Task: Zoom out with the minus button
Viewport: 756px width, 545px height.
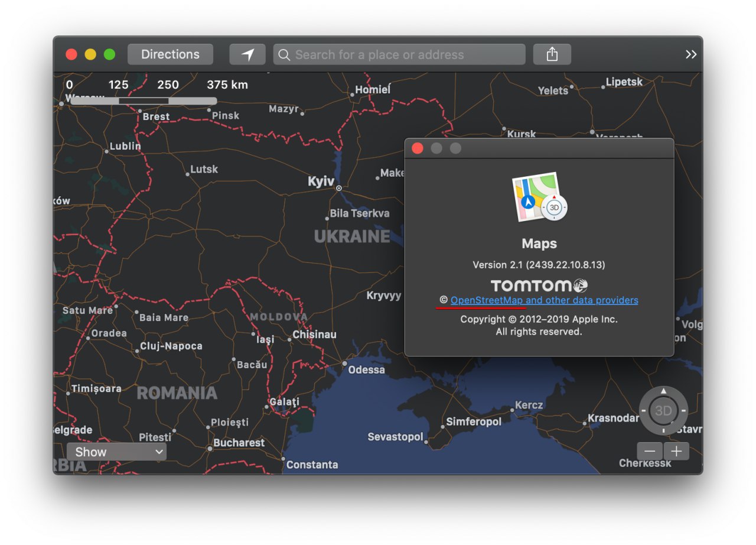Action: point(650,451)
